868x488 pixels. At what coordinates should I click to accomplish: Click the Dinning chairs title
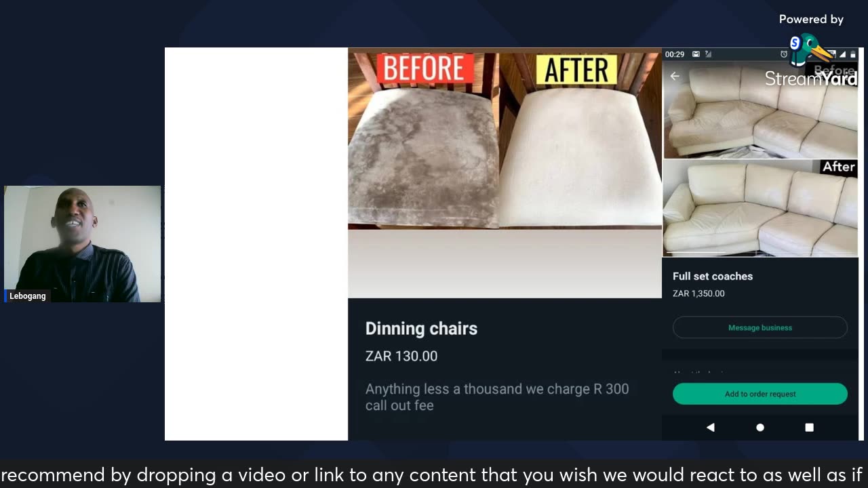[x=421, y=329]
